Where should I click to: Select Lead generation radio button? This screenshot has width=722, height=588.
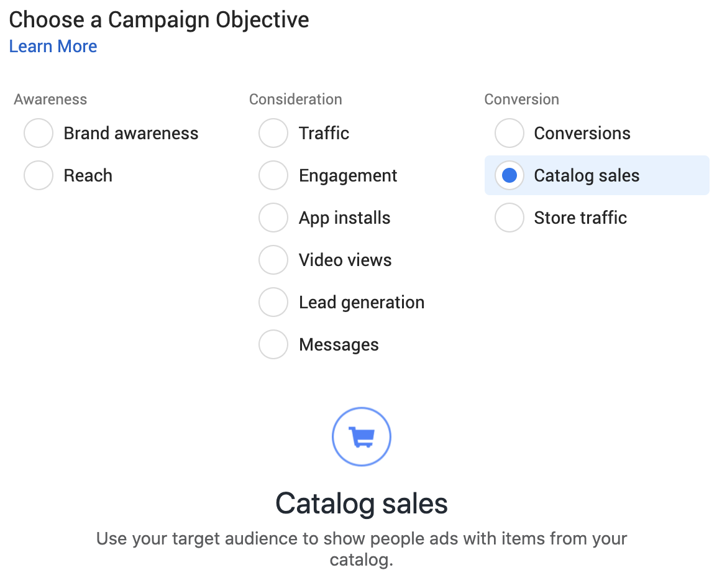(x=273, y=303)
